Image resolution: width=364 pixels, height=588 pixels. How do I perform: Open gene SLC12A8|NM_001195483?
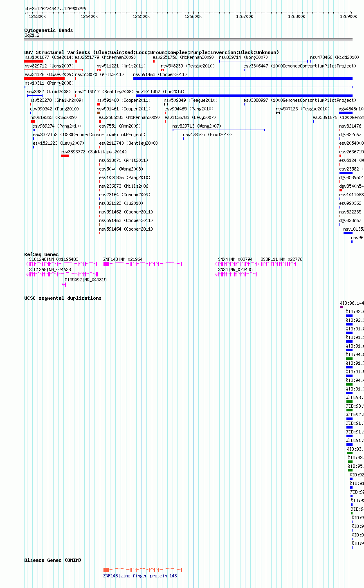coord(54,259)
